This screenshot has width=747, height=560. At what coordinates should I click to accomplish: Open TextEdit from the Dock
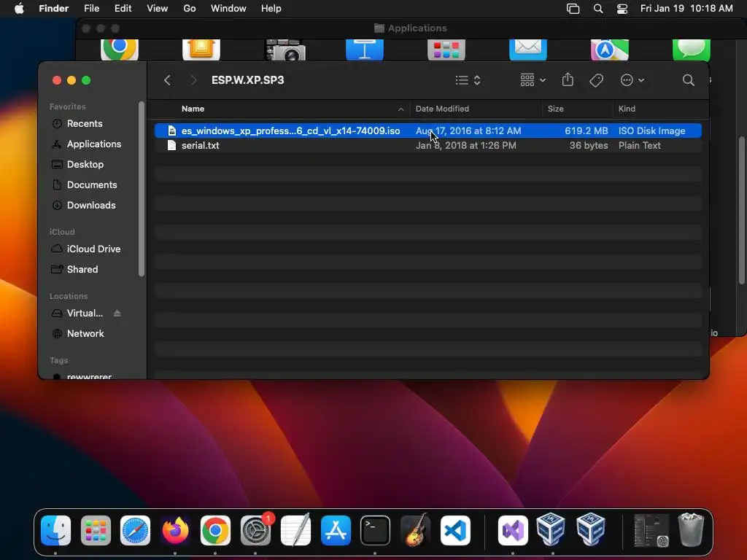[296, 531]
